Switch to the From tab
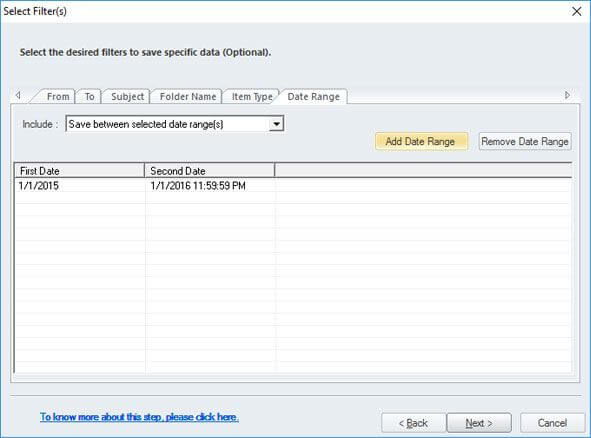The image size is (591, 438). coord(58,96)
